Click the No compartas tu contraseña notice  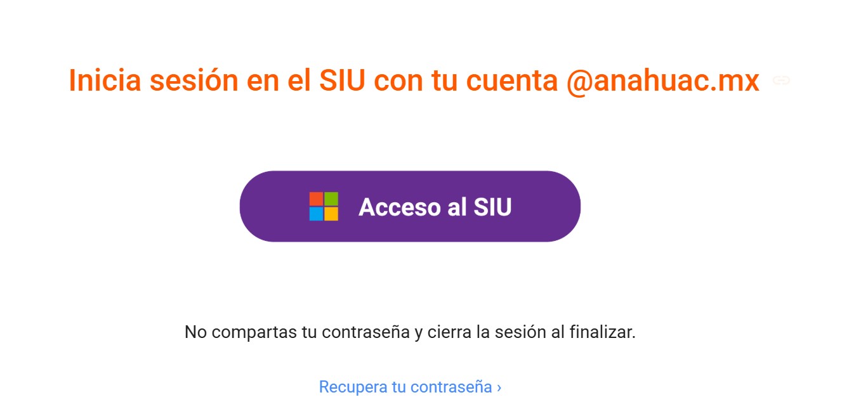click(x=410, y=332)
